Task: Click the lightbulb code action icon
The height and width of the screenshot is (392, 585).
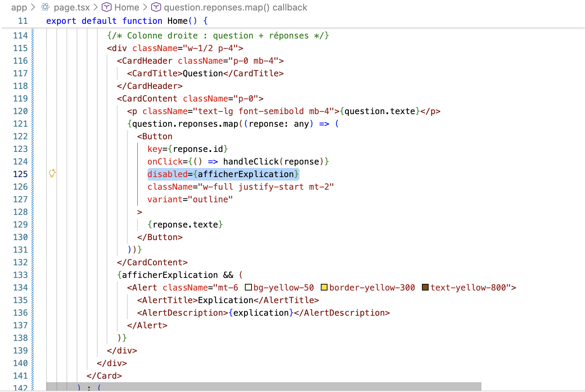Action: pyautogui.click(x=52, y=173)
